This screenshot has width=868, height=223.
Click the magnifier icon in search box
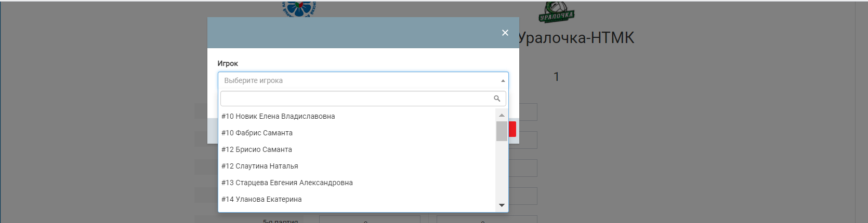[x=497, y=99]
